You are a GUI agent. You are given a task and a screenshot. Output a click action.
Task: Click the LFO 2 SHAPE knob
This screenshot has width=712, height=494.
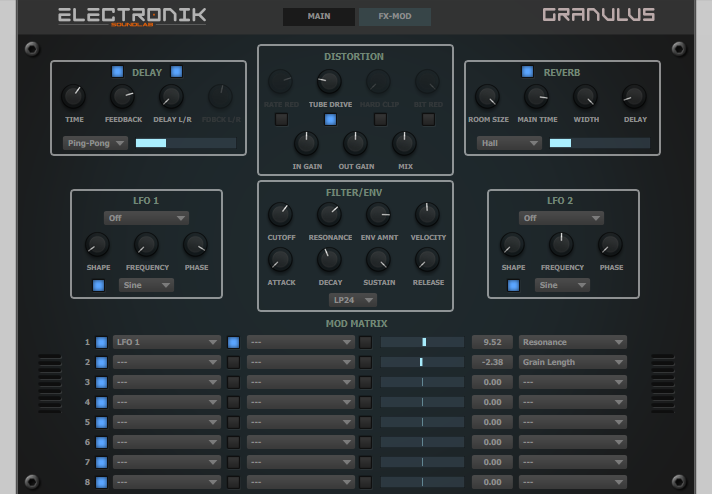(x=513, y=245)
